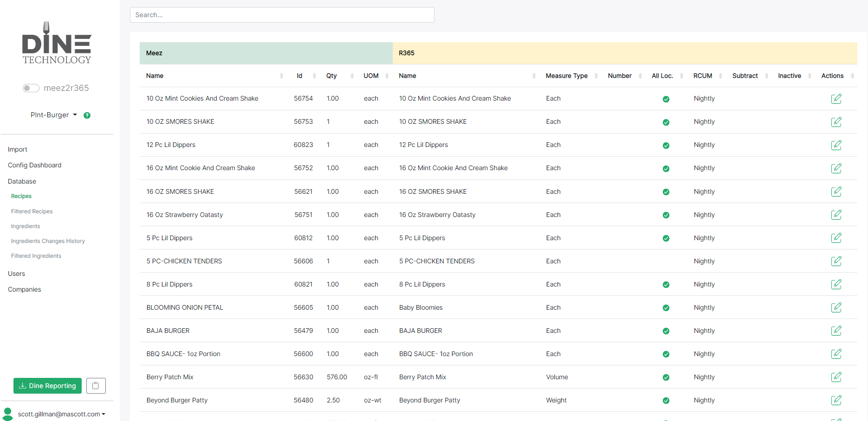Open the Companies page
868x421 pixels.
[x=24, y=289]
